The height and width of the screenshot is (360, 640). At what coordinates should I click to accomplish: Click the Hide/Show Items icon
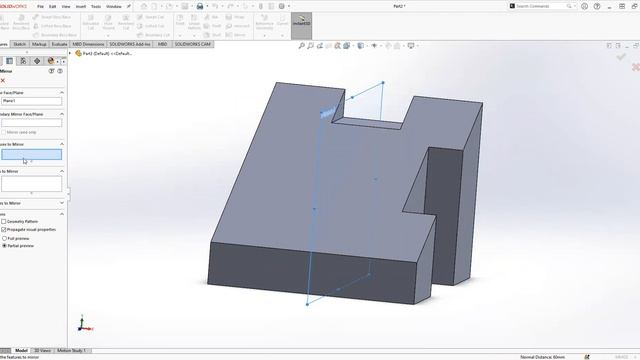click(x=374, y=46)
